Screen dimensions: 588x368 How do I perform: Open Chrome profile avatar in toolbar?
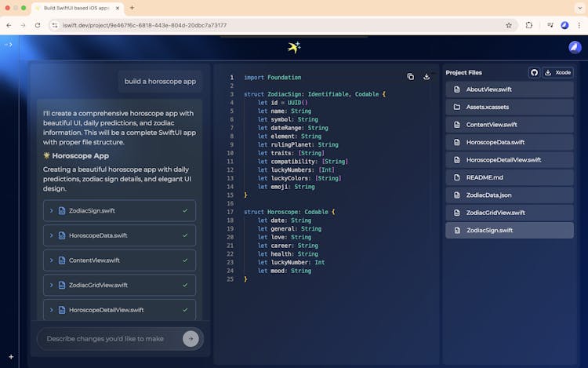coord(564,25)
